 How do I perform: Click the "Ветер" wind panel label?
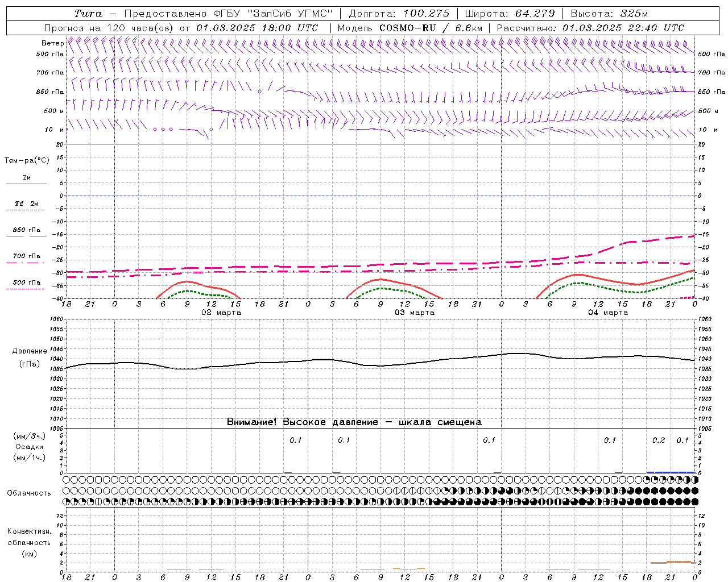[52, 43]
